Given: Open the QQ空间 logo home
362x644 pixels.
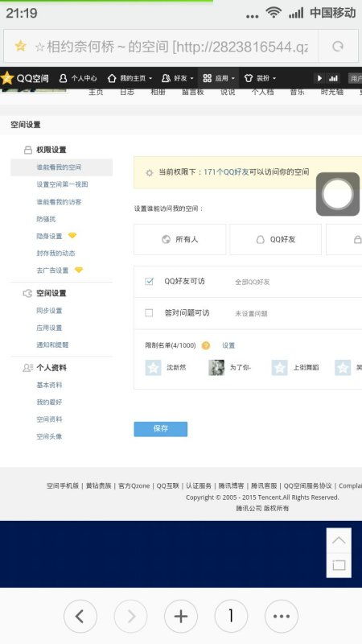Looking at the screenshot, I should point(25,78).
